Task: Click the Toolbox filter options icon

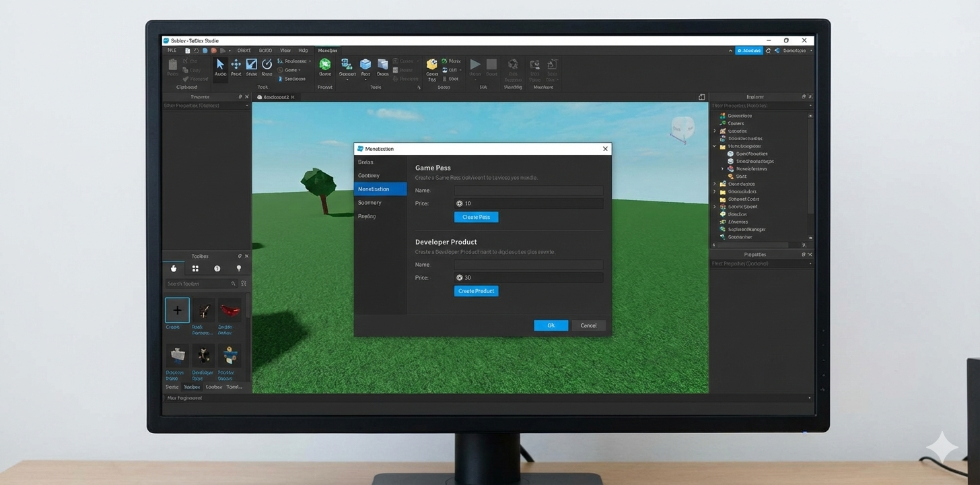Action: click(x=244, y=284)
